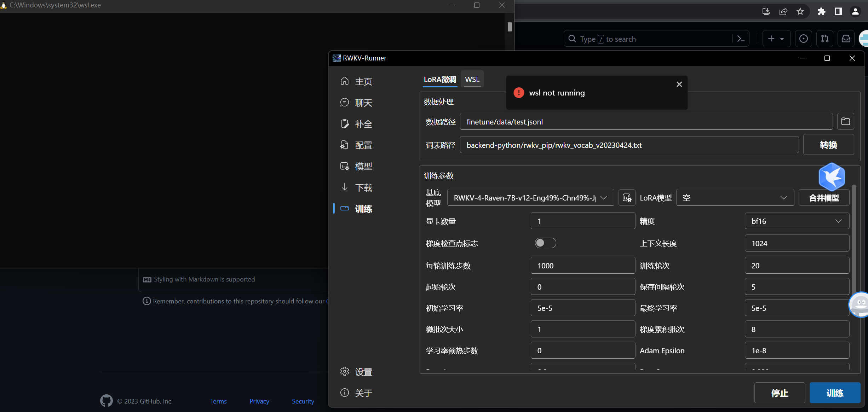Open the Privacy link in the GitHub footer
This screenshot has height=412, width=868.
[259, 401]
